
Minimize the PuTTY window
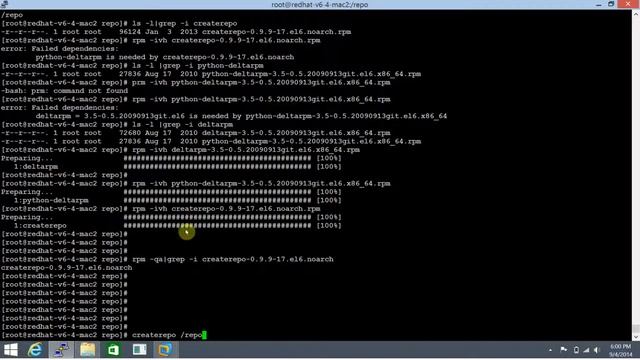pyautogui.click(x=598, y=4)
